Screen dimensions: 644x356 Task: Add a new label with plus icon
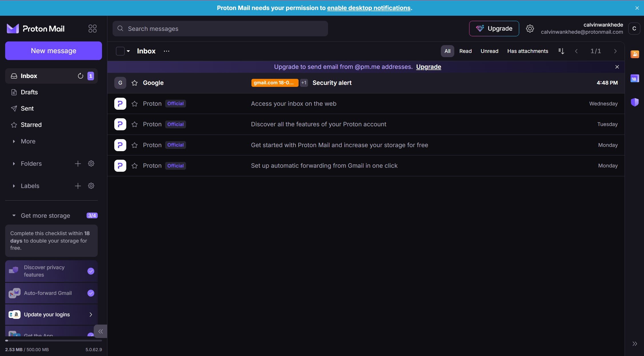(78, 186)
